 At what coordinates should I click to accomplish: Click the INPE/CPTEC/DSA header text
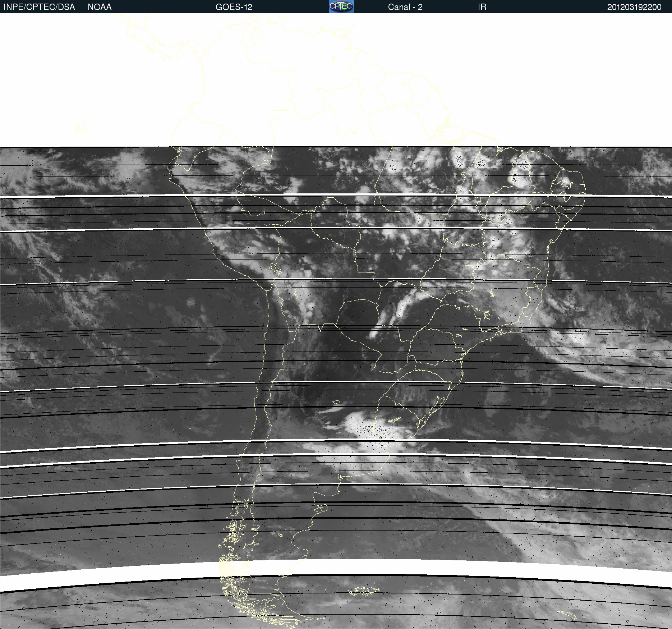coord(39,7)
